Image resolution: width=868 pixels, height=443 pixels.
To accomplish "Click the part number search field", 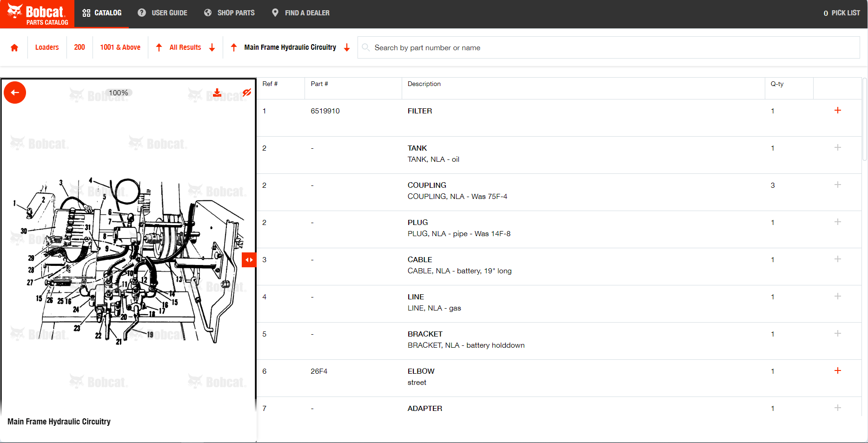I will coord(609,47).
